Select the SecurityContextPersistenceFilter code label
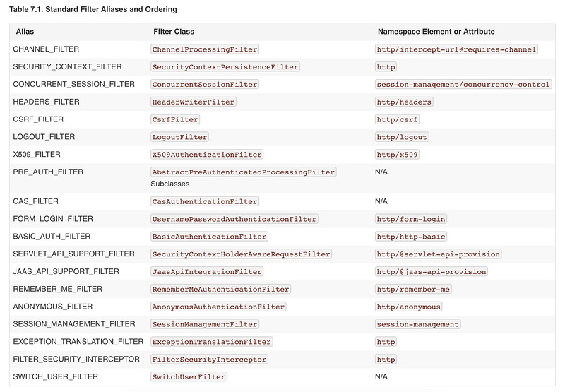 pos(225,67)
